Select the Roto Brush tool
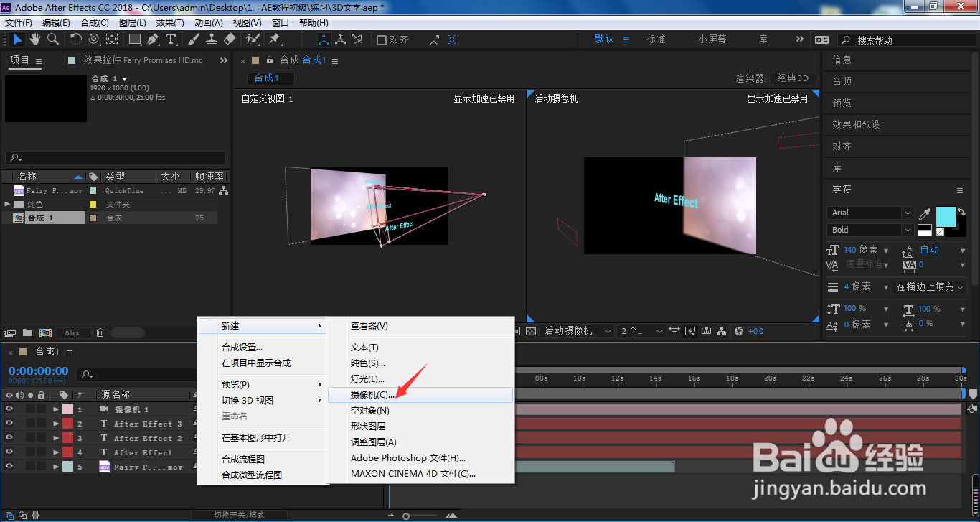The width and height of the screenshot is (980, 522). point(253,39)
